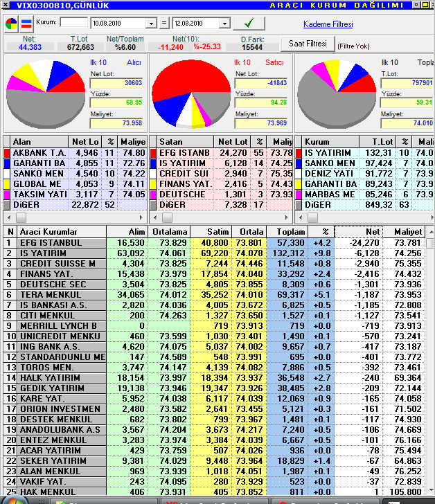Screen dimensions: 435x504
Task: Select the GEDIK YATIRIM row
Action: click(215, 388)
